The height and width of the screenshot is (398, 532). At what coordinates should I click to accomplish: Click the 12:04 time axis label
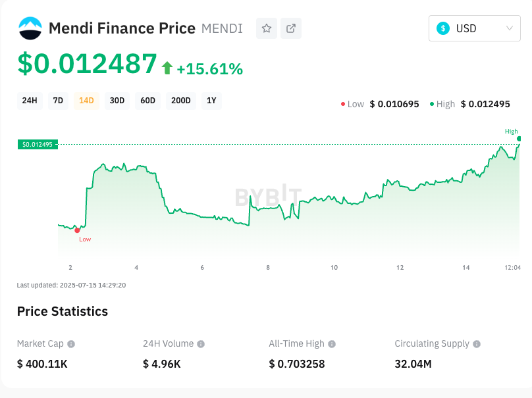(513, 268)
